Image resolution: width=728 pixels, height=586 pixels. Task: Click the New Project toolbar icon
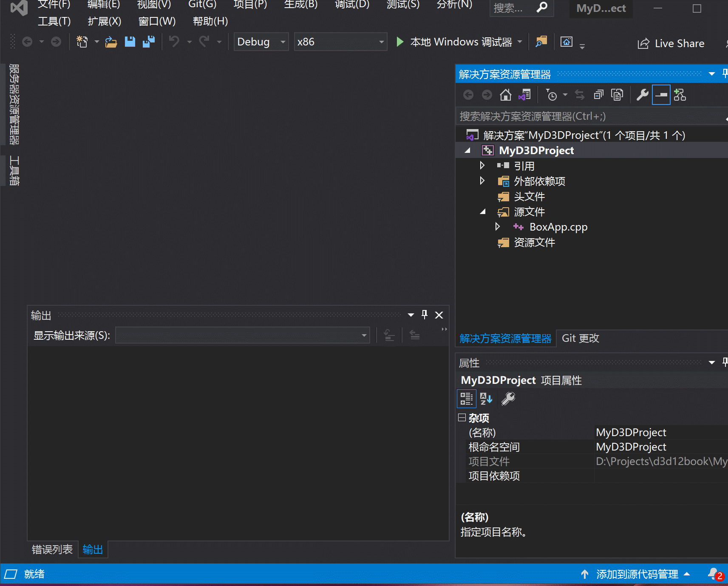pyautogui.click(x=82, y=41)
